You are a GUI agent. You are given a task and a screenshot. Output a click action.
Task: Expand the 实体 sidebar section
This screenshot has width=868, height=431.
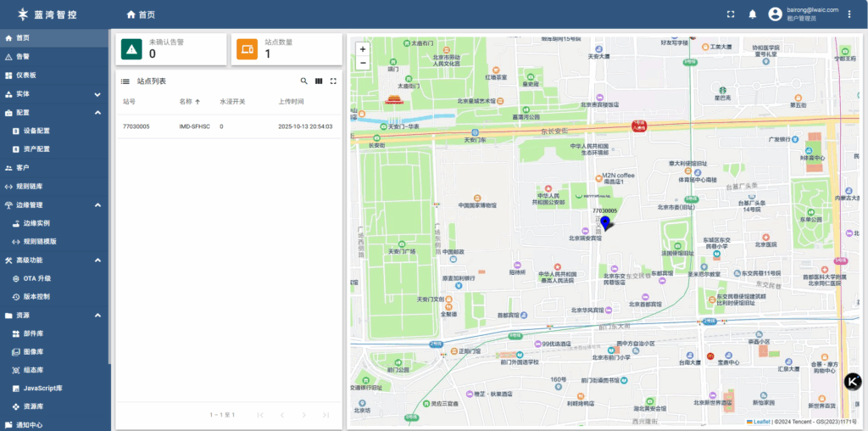(x=97, y=94)
